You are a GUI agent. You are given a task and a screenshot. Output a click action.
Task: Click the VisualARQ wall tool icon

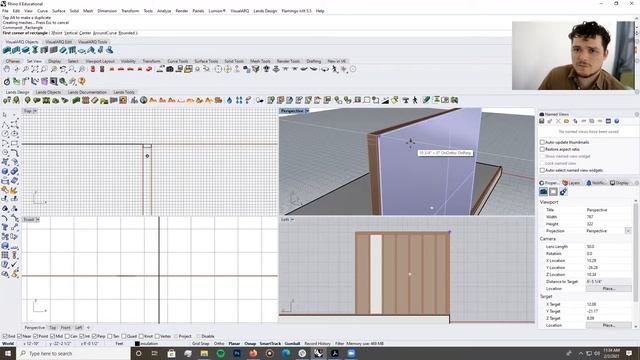(x=7, y=50)
